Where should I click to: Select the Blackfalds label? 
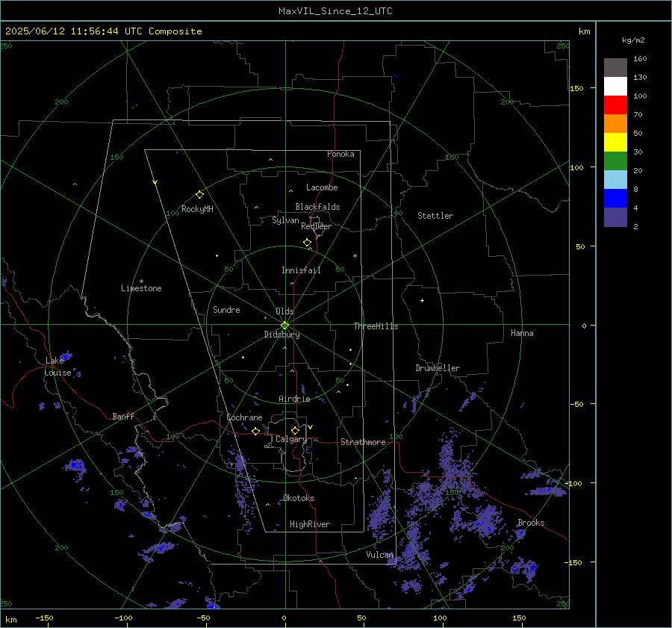[317, 207]
